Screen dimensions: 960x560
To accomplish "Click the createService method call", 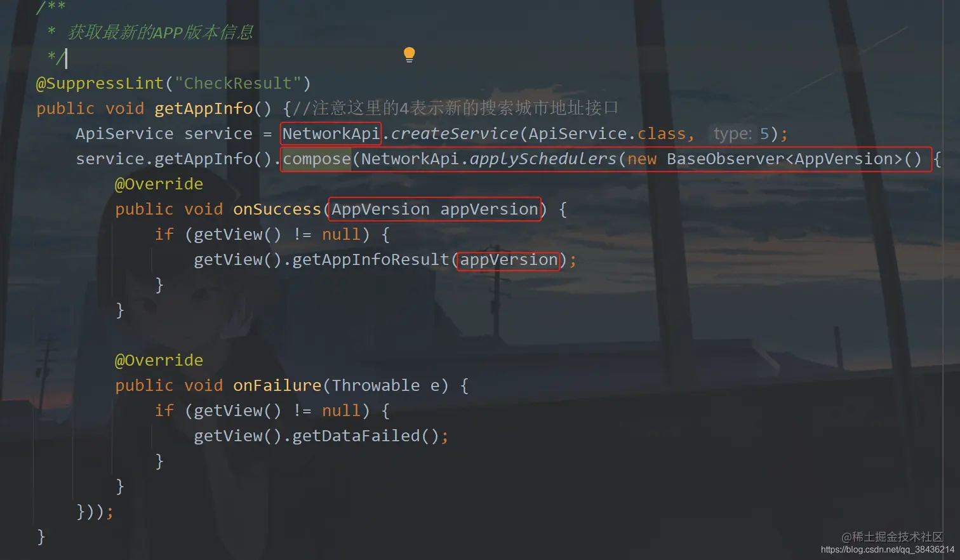I will (x=455, y=134).
